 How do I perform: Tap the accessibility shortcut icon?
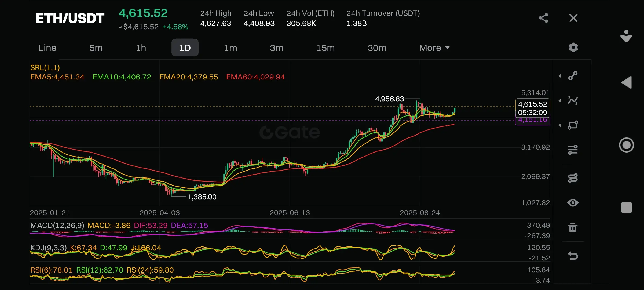pyautogui.click(x=626, y=36)
